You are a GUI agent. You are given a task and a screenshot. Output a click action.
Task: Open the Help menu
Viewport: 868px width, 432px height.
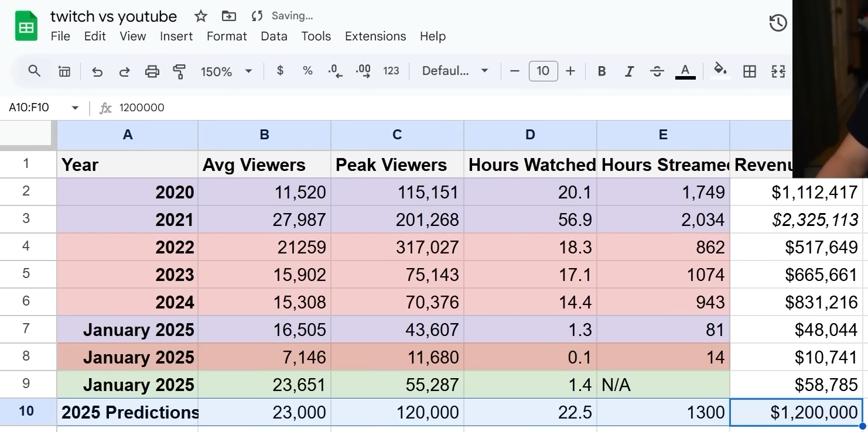pos(433,36)
